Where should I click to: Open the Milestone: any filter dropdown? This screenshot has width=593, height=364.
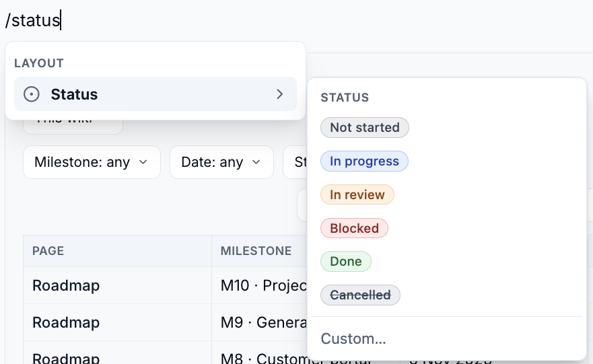(92, 162)
